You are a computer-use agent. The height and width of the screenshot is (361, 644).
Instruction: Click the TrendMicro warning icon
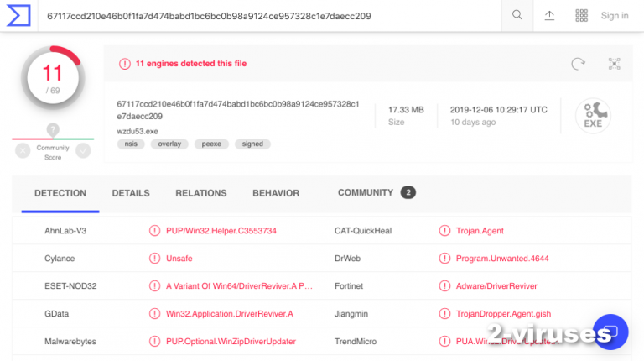(444, 341)
